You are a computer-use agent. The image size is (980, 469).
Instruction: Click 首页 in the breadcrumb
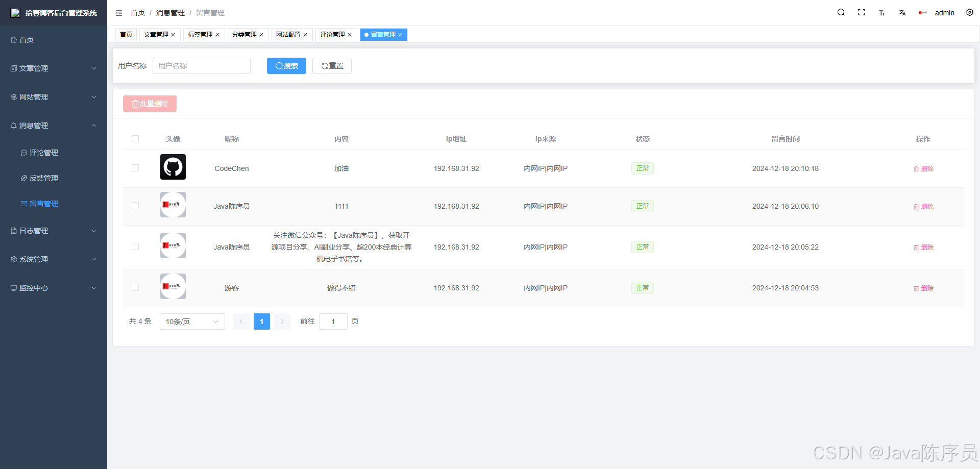click(138, 13)
